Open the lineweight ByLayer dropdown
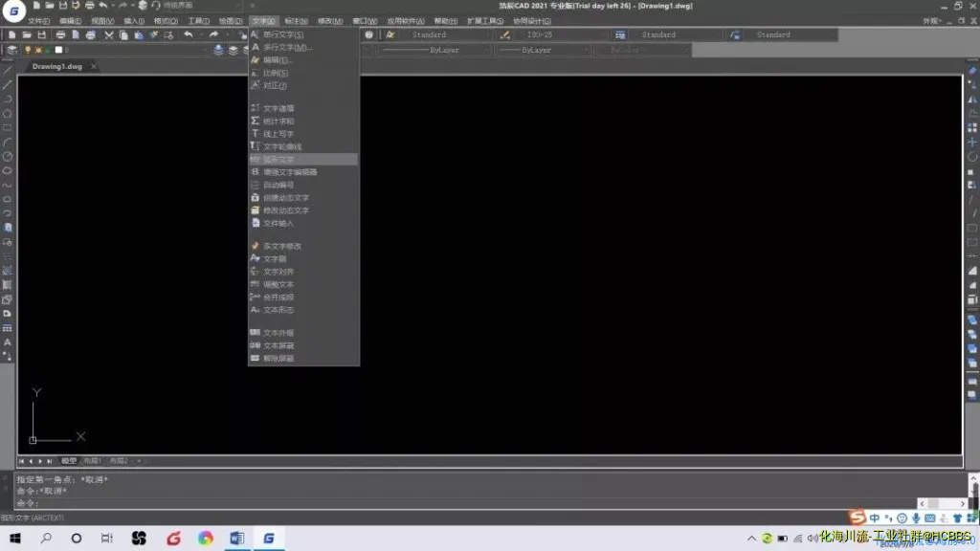The image size is (980, 551). (x=544, y=50)
